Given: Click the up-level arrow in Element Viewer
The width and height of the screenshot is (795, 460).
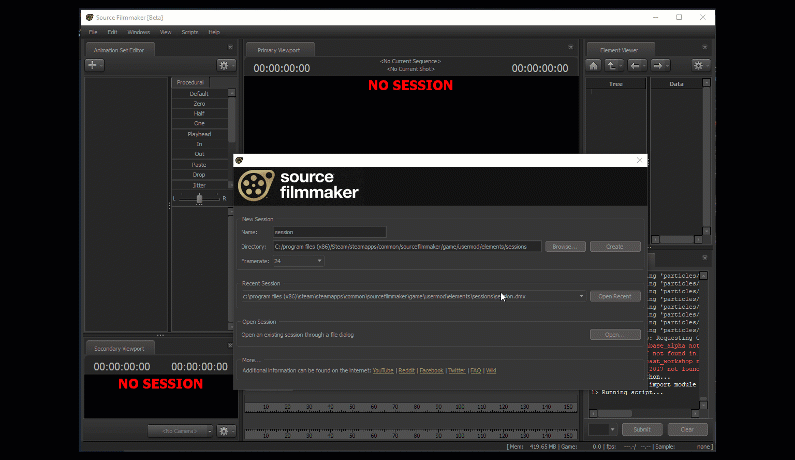Looking at the screenshot, I should tap(613, 65).
